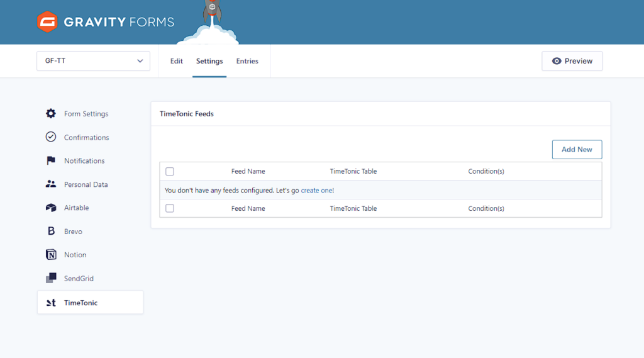Expand the form selector chevron arrow
Viewport: 644px width, 358px height.
tap(140, 61)
